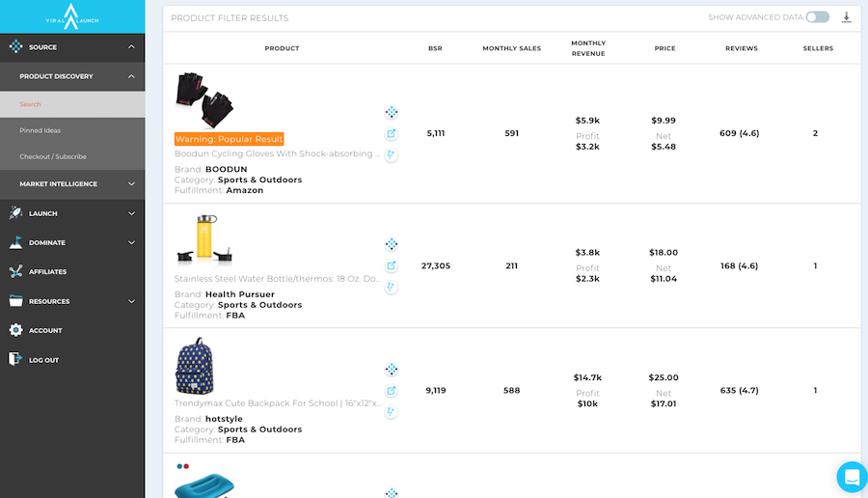Screen dimensions: 868x498
Task: Expand the Market Intelligence submenu
Action: (x=131, y=183)
